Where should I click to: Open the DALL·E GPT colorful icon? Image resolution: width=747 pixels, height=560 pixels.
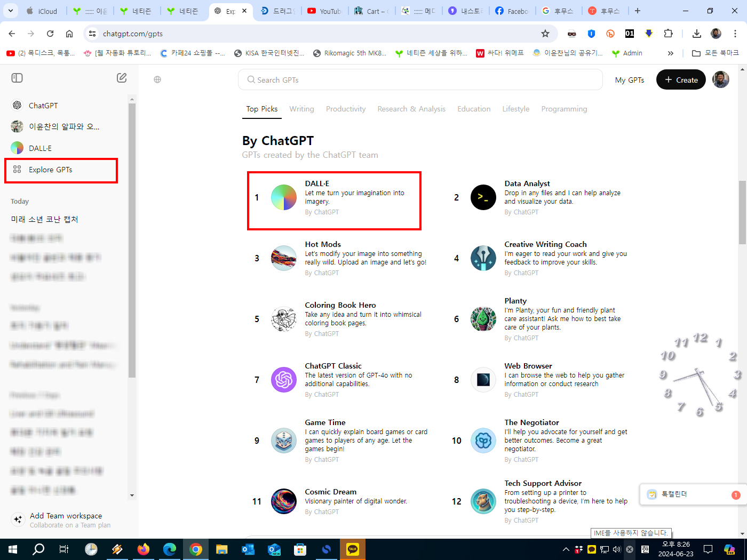(x=284, y=197)
